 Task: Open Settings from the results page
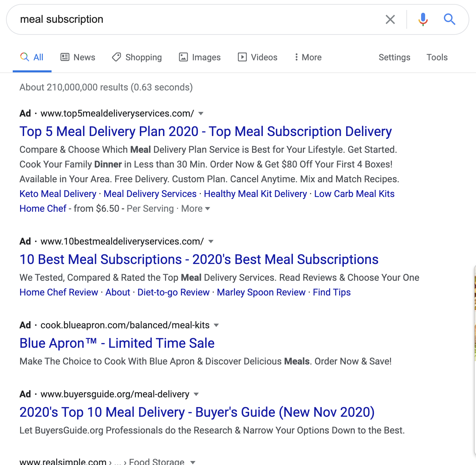click(394, 57)
